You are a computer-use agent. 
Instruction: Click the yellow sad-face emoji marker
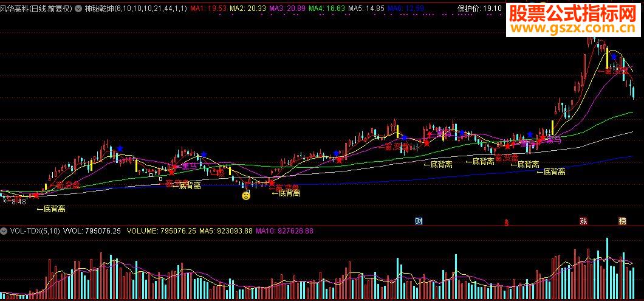pyautogui.click(x=245, y=196)
